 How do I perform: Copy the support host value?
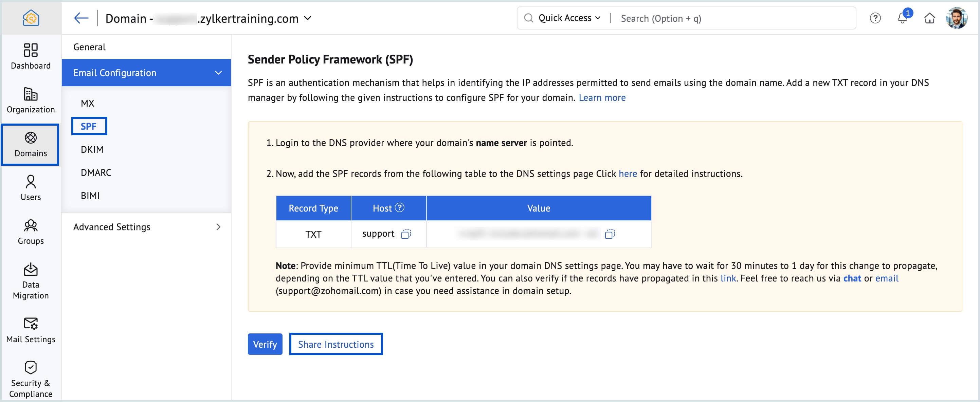coord(406,234)
